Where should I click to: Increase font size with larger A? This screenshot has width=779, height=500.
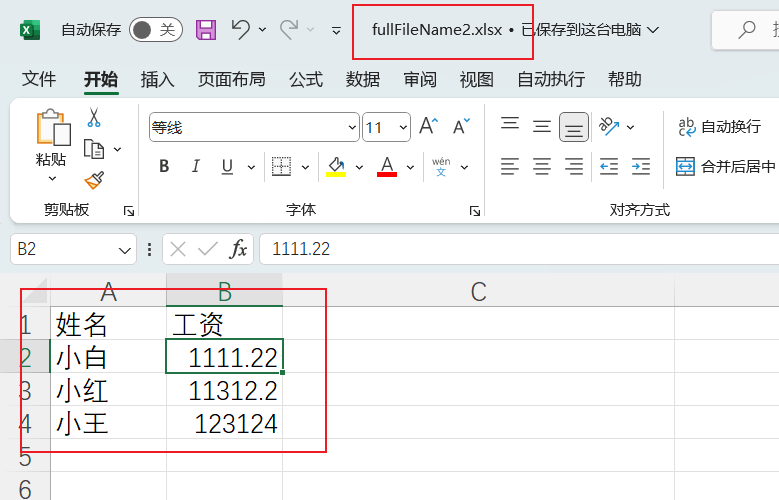pyautogui.click(x=429, y=126)
